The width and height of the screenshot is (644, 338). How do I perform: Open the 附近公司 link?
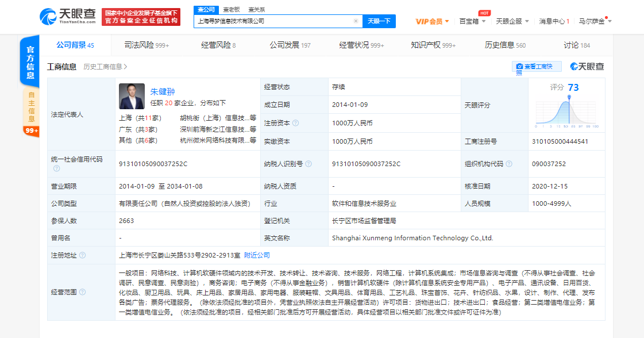[257, 255]
